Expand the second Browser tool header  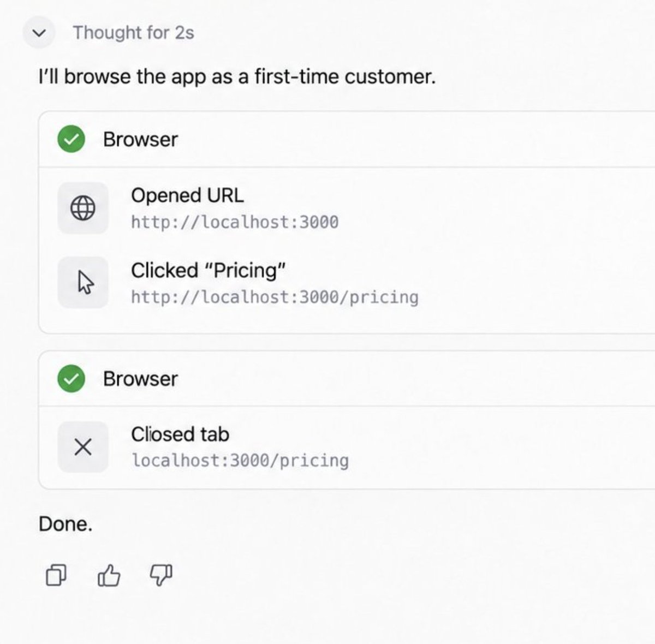coord(347,379)
